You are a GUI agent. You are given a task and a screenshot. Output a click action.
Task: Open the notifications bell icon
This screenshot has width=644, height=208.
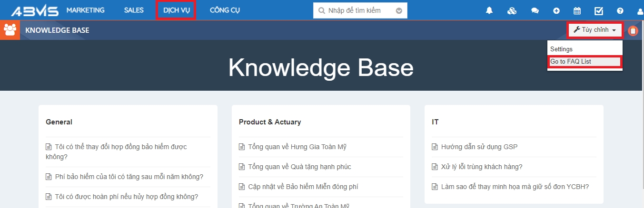point(489,10)
